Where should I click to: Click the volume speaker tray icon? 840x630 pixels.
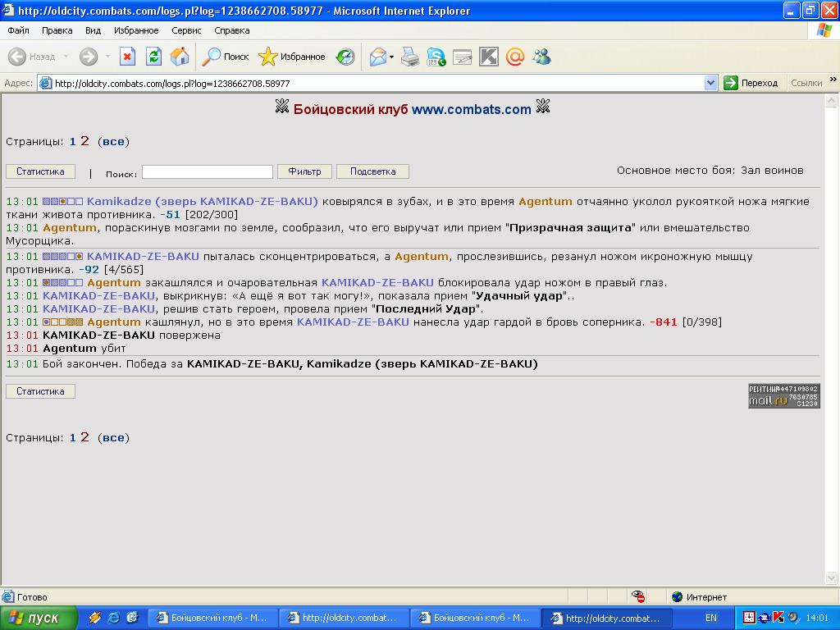(x=793, y=618)
